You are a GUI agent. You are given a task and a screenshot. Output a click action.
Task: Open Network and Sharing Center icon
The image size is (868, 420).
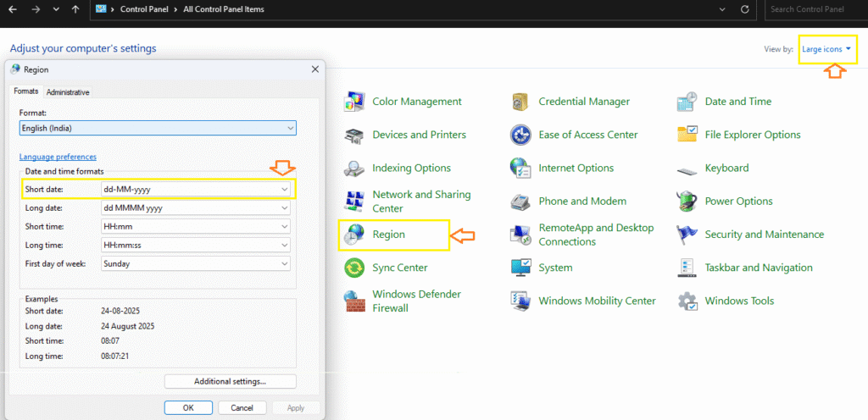point(353,202)
